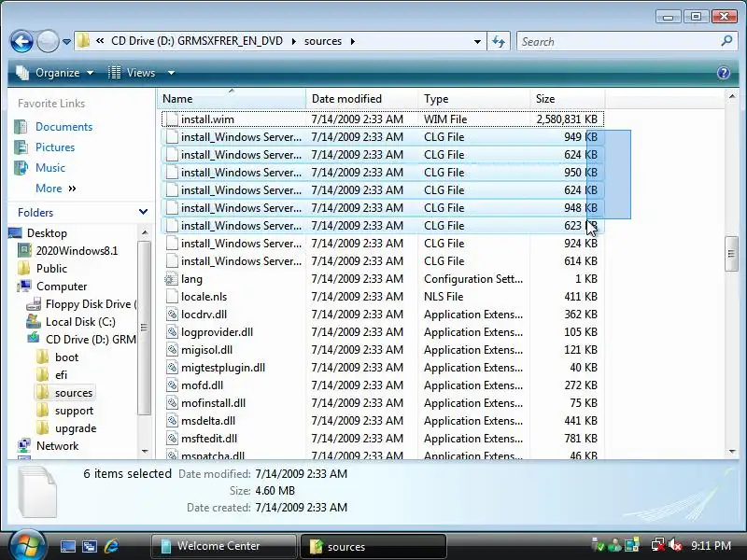Select the CLG file sized 614 KB
This screenshot has width=747, height=560.
pos(383,261)
